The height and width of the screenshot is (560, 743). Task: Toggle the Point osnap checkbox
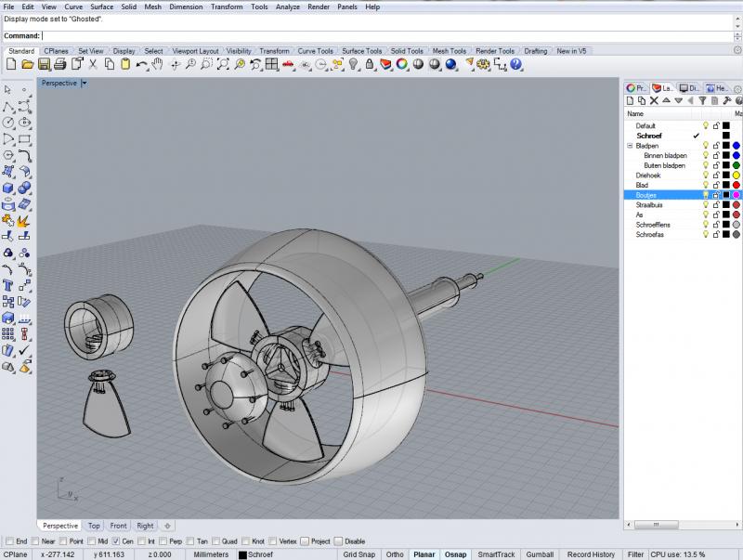[x=63, y=541]
